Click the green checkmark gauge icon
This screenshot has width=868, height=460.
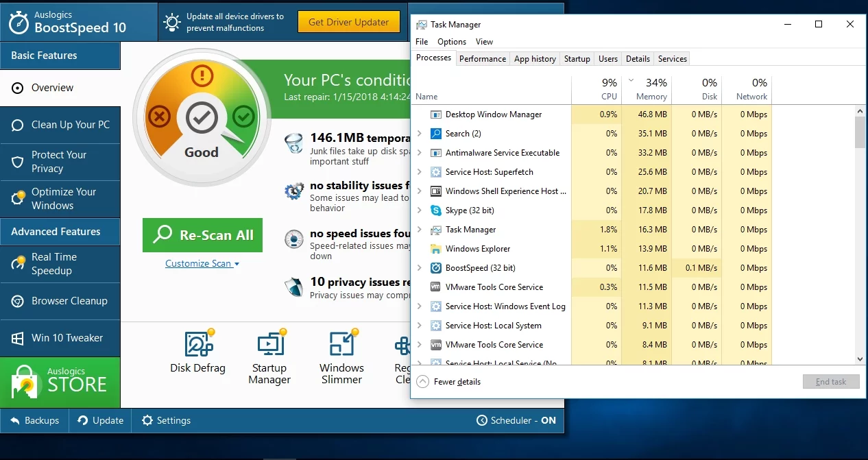pyautogui.click(x=243, y=117)
